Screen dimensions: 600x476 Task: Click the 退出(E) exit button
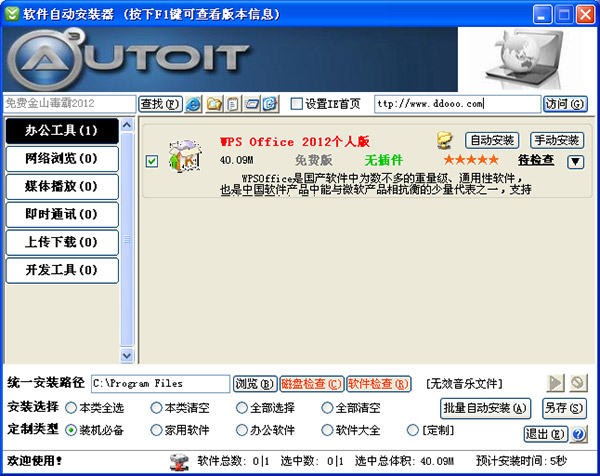click(545, 434)
